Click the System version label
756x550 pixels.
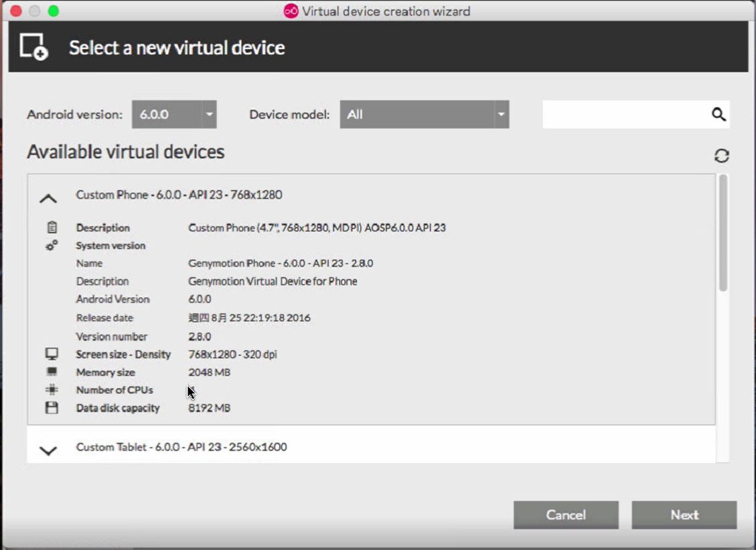coord(110,246)
